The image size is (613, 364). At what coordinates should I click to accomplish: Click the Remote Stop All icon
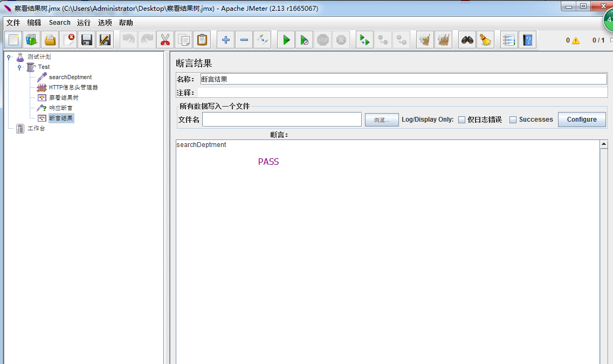383,40
